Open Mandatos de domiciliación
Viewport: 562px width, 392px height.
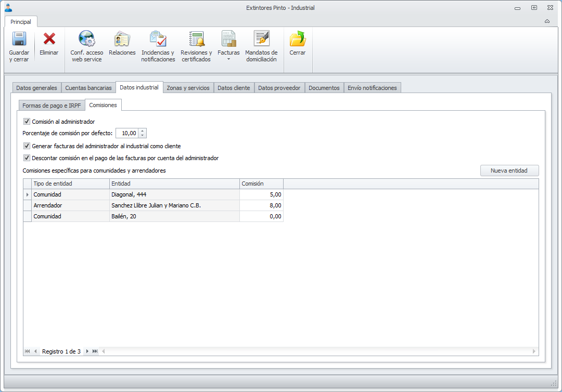coord(261,47)
